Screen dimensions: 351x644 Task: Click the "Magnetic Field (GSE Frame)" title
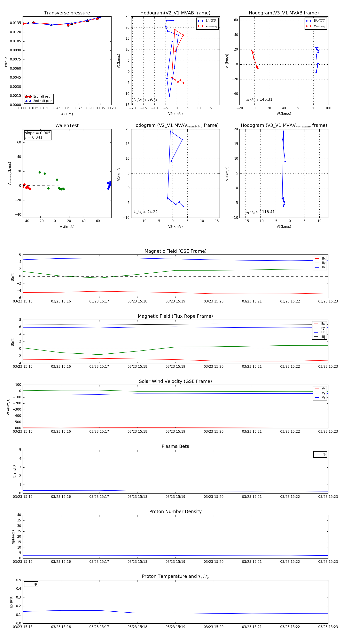[175, 251]
